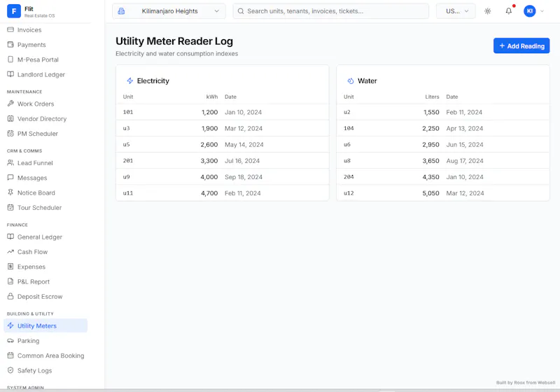This screenshot has height=392, width=560.
Task: Click the Landlord Ledger book icon
Action: (10, 74)
